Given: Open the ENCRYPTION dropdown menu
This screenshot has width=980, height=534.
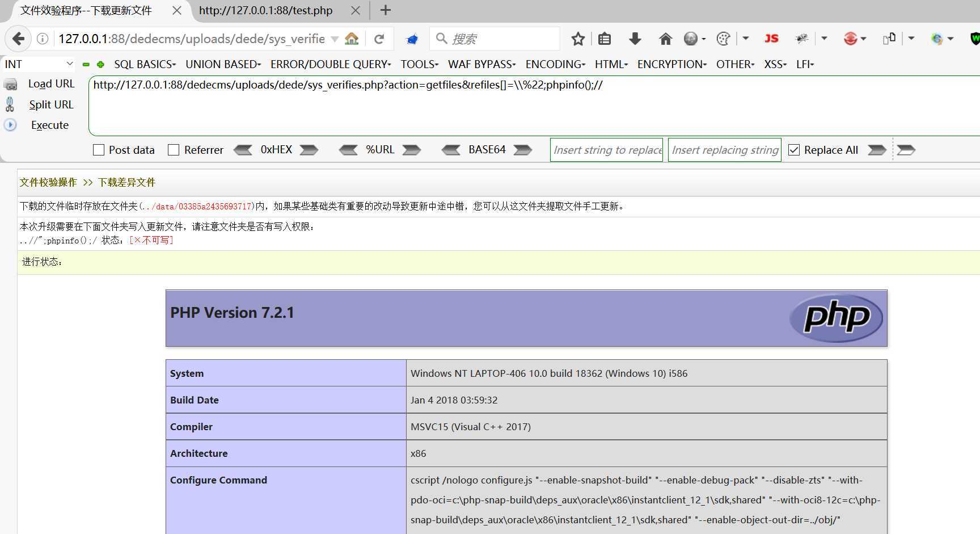Looking at the screenshot, I should pos(672,64).
